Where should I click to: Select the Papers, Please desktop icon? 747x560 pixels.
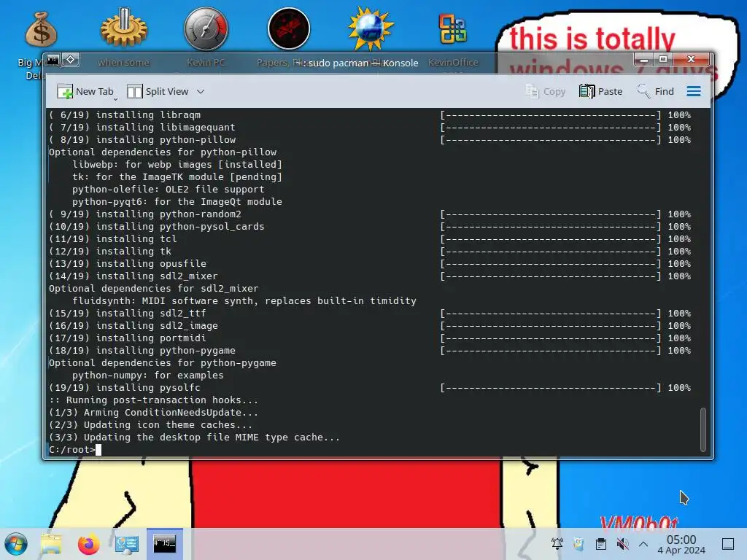point(289,28)
